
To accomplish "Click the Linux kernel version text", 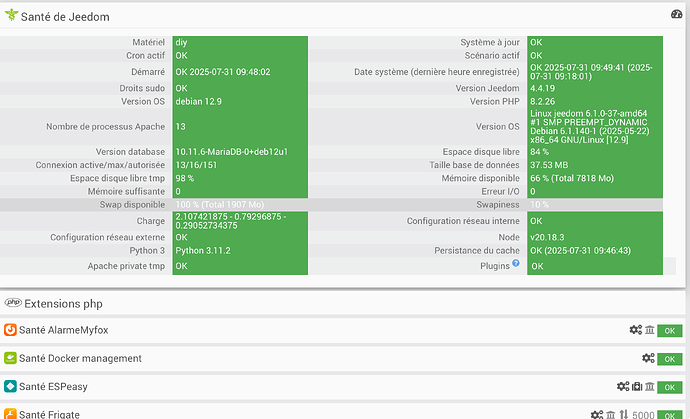I will coord(589,126).
